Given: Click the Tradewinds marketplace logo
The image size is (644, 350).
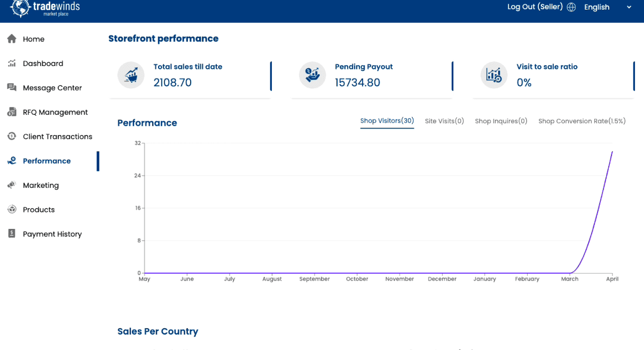Looking at the screenshot, I should [45, 8].
